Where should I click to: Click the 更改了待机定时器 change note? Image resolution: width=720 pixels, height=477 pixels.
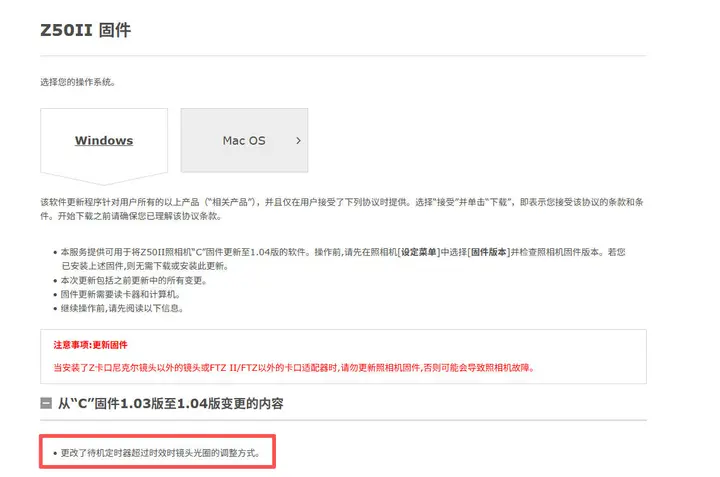point(160,453)
